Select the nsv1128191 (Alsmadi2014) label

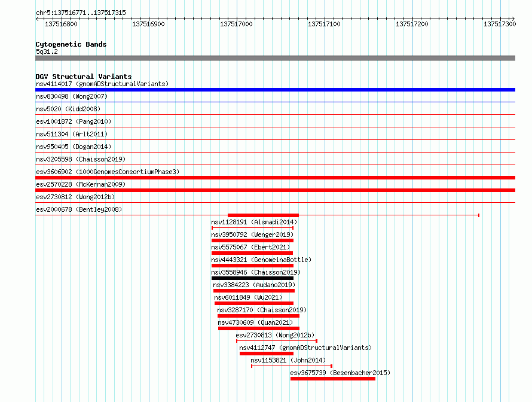(254, 222)
